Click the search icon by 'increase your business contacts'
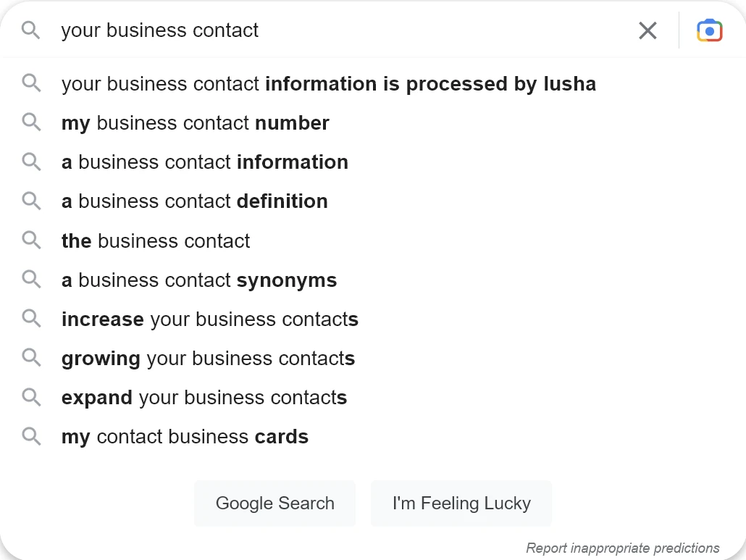 (x=31, y=319)
